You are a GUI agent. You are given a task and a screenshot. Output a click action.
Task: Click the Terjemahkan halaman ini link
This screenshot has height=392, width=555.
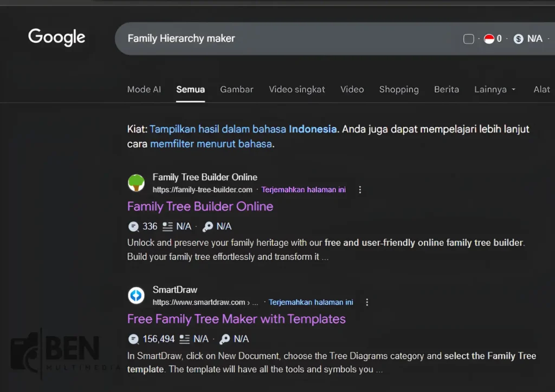click(x=303, y=190)
